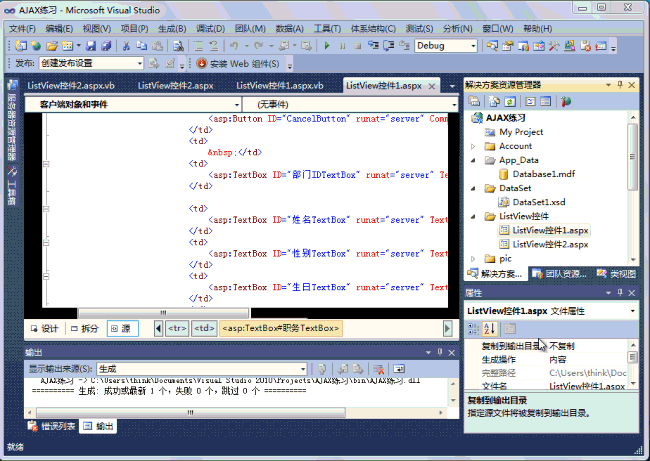
Task: Click the <tr> tag navigator button
Action: [x=177, y=328]
